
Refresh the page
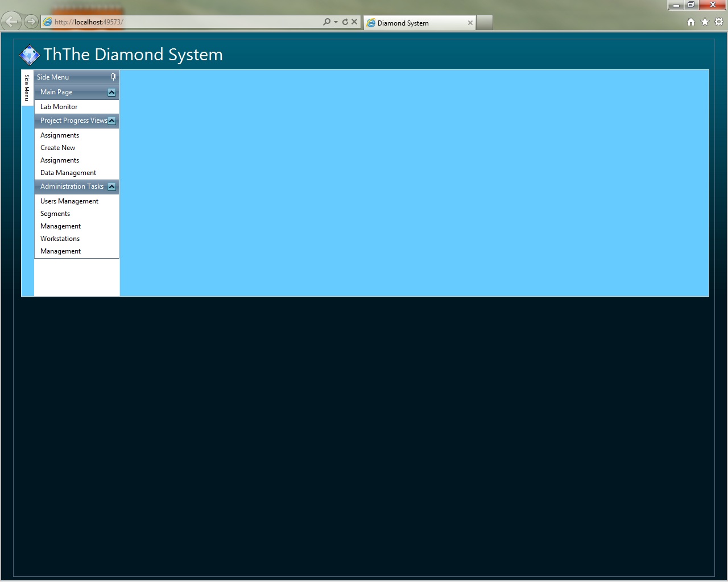[x=345, y=22]
